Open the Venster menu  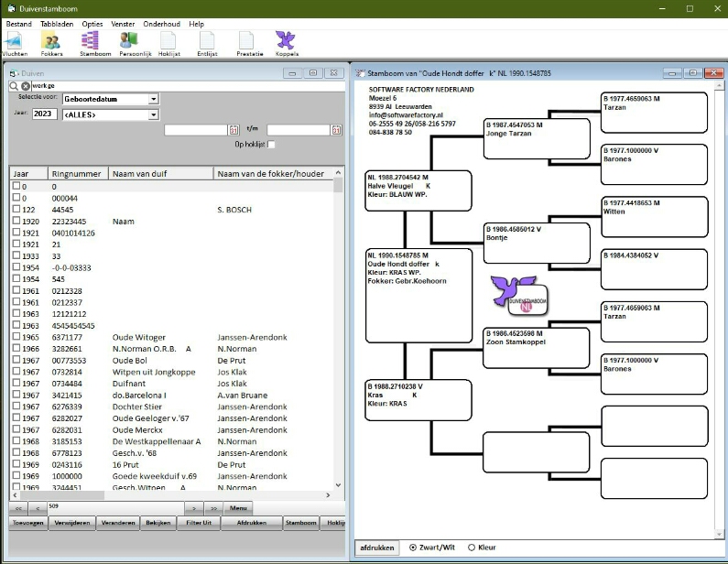[x=123, y=24]
